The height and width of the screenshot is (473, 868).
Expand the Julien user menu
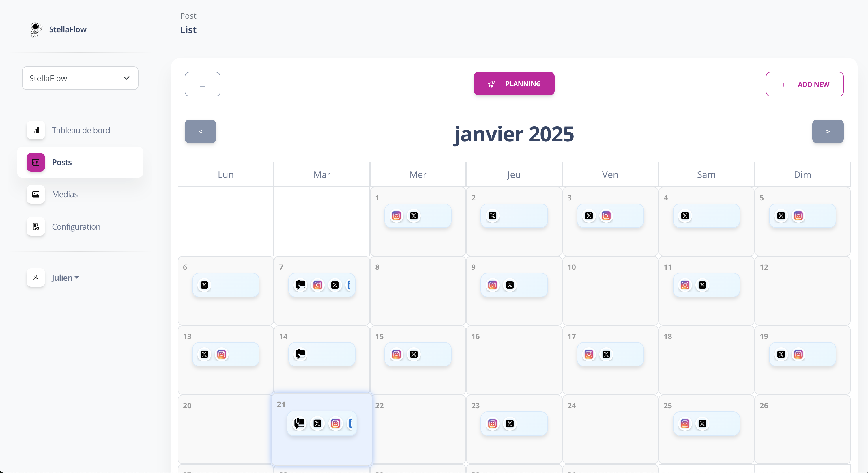pos(65,278)
